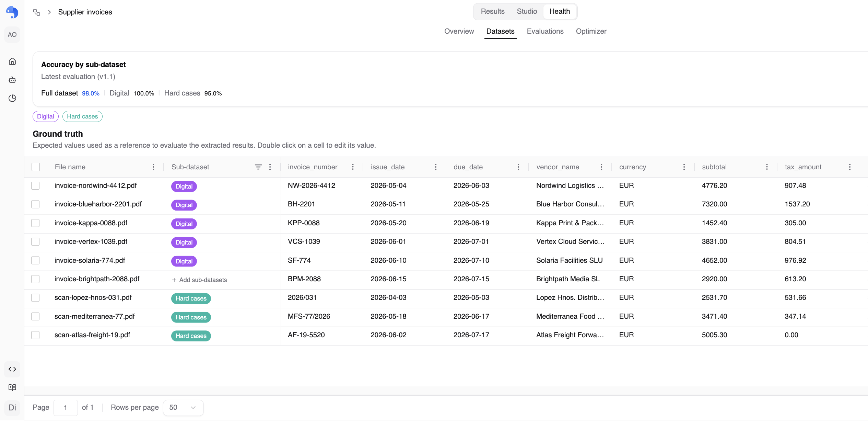Image resolution: width=868 pixels, height=430 pixels.
Task: Select Digital accuracy 100.0% metric
Action: 132,93
